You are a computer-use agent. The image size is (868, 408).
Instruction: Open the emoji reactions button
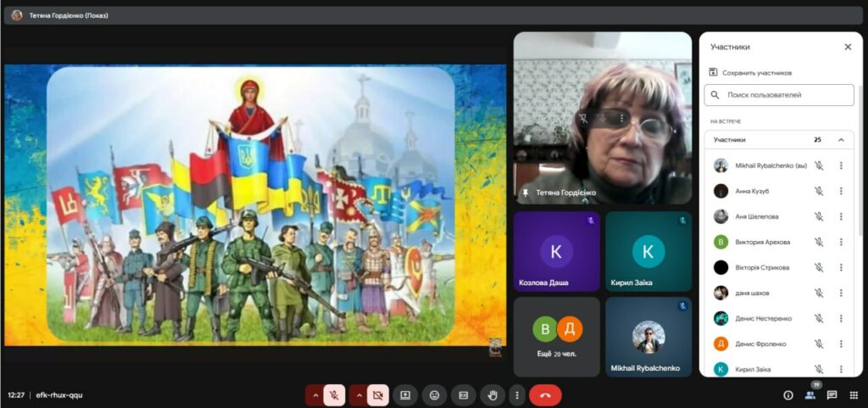[434, 395]
